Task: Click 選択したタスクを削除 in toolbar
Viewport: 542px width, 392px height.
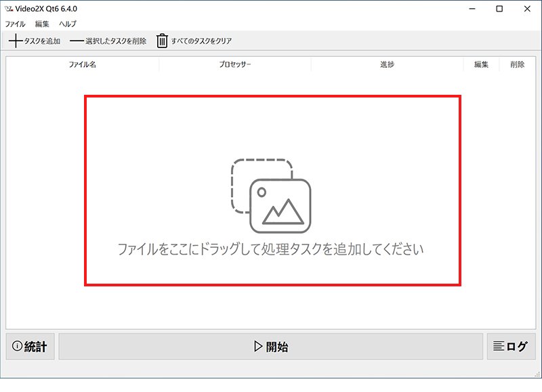Action: point(108,41)
